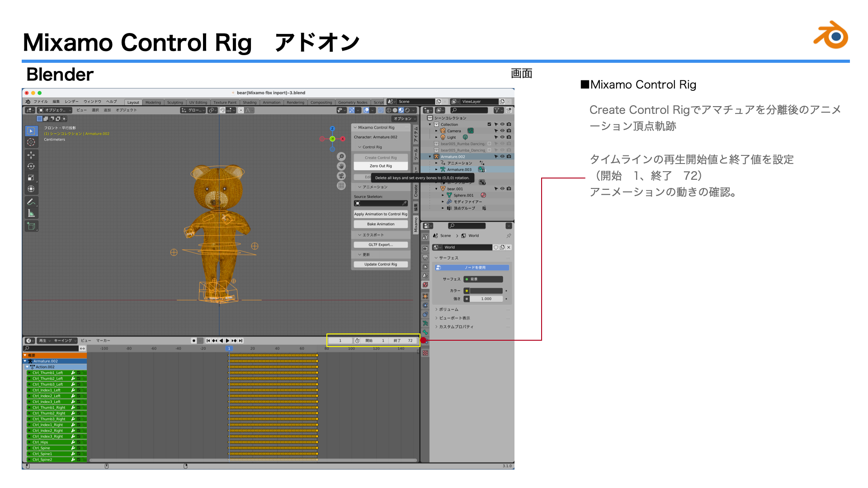Switch to Sculpting workspace tab
The height and width of the screenshot is (488, 868).
tap(175, 103)
